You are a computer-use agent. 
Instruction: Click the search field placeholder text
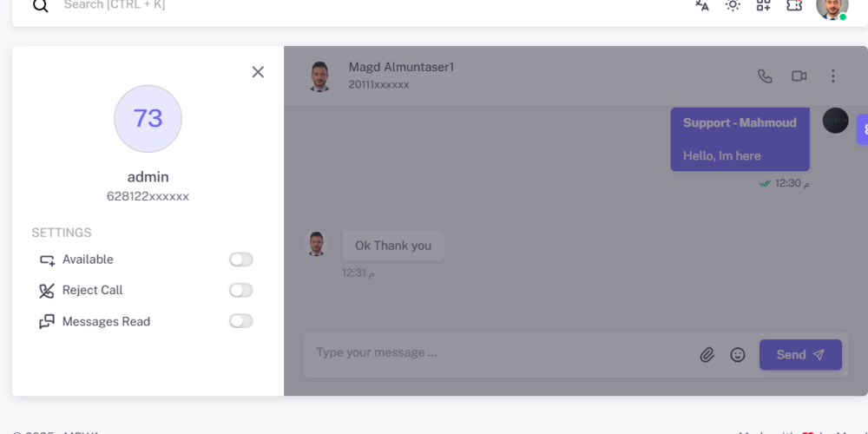[115, 5]
